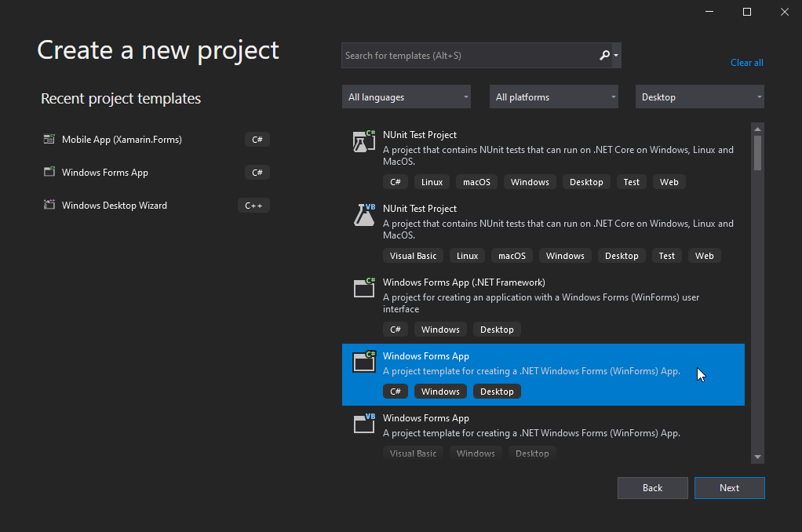Image resolution: width=802 pixels, height=532 pixels.
Task: Open the All languages dropdown
Action: click(x=406, y=97)
